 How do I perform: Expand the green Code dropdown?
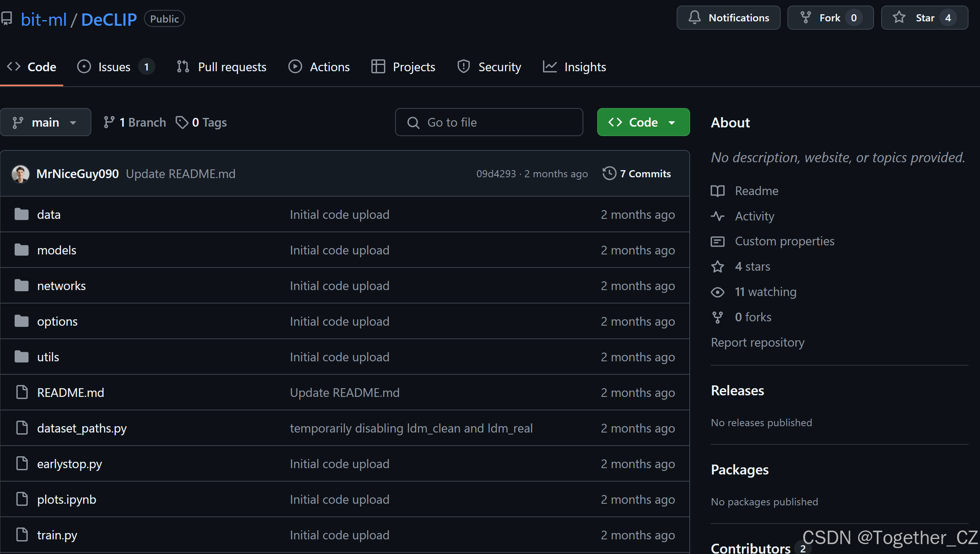[643, 122]
